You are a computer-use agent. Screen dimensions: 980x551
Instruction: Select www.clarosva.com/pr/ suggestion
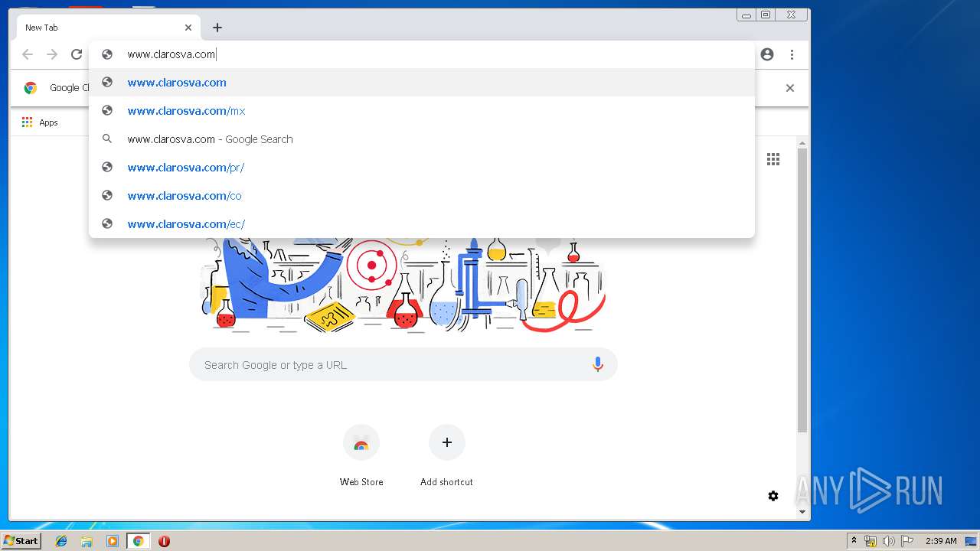(421, 168)
